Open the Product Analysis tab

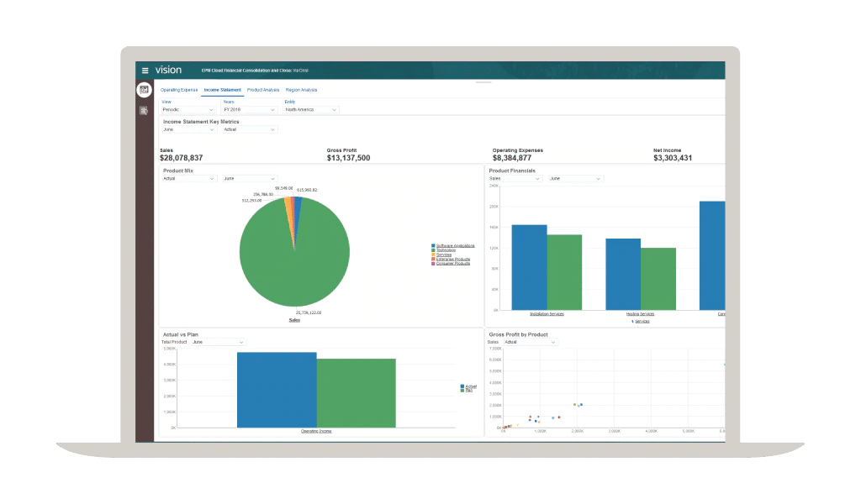pos(263,89)
